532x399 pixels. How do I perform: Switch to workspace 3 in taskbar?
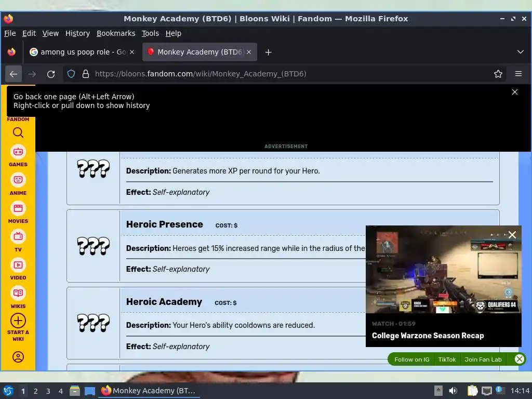[48, 391]
